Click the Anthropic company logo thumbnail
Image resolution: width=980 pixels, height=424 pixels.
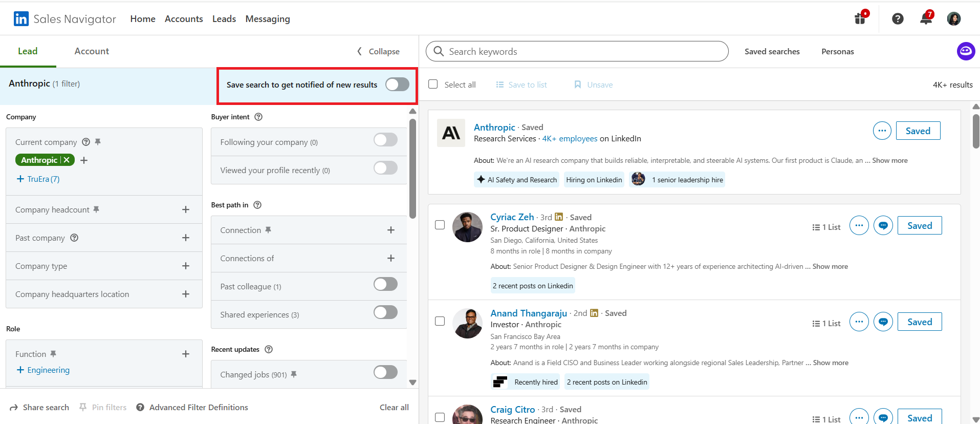click(x=451, y=133)
